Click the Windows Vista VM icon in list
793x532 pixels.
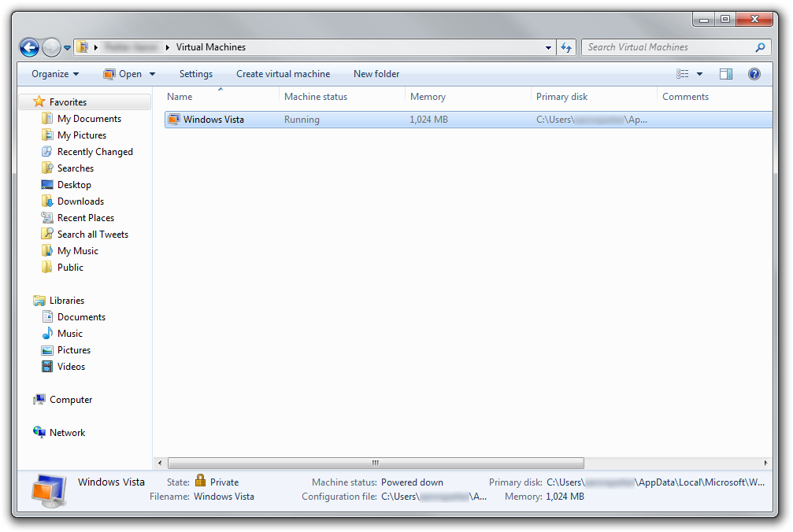pyautogui.click(x=174, y=120)
